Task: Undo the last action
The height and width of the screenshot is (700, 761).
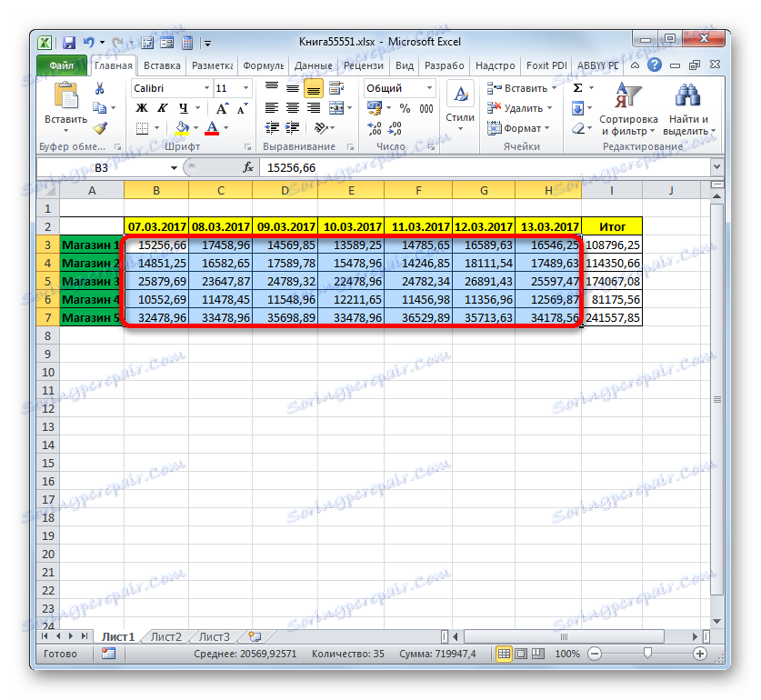Action: point(89,43)
